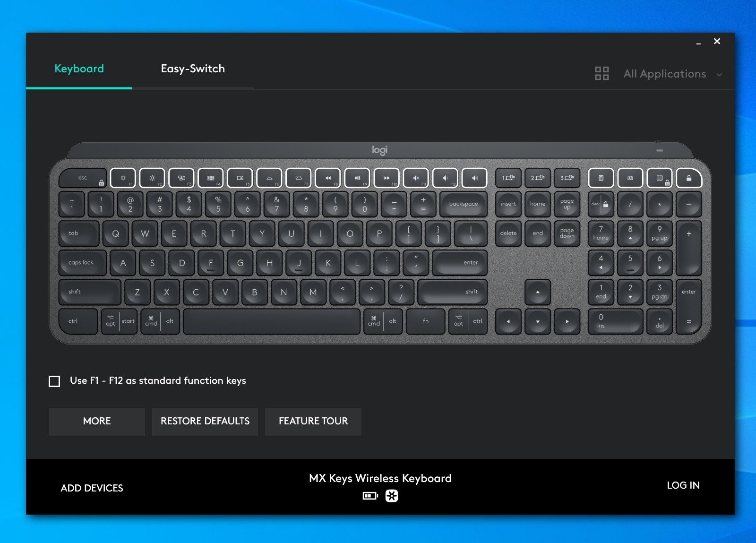Select the F1 brightness down key
The width and height of the screenshot is (756, 543).
pos(123,178)
